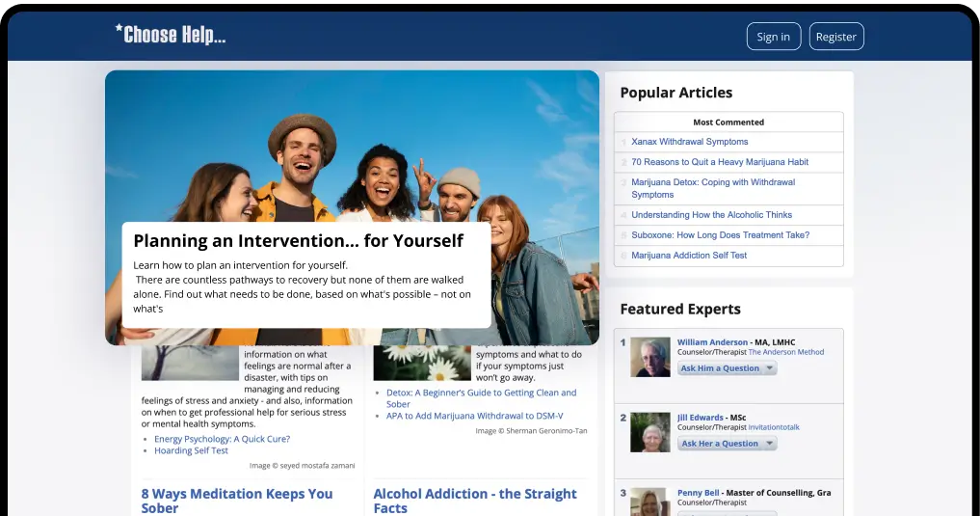Open the Hoarding Self Test link
Viewport: 980px width, 516px height.
(191, 450)
